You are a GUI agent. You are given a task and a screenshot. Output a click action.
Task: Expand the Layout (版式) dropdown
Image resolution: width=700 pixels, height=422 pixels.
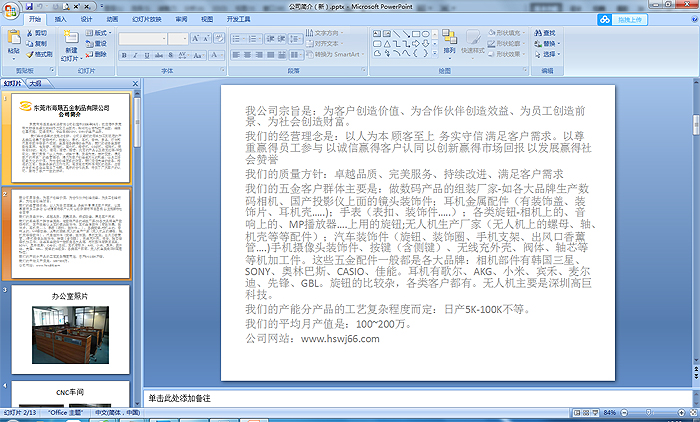coord(100,32)
